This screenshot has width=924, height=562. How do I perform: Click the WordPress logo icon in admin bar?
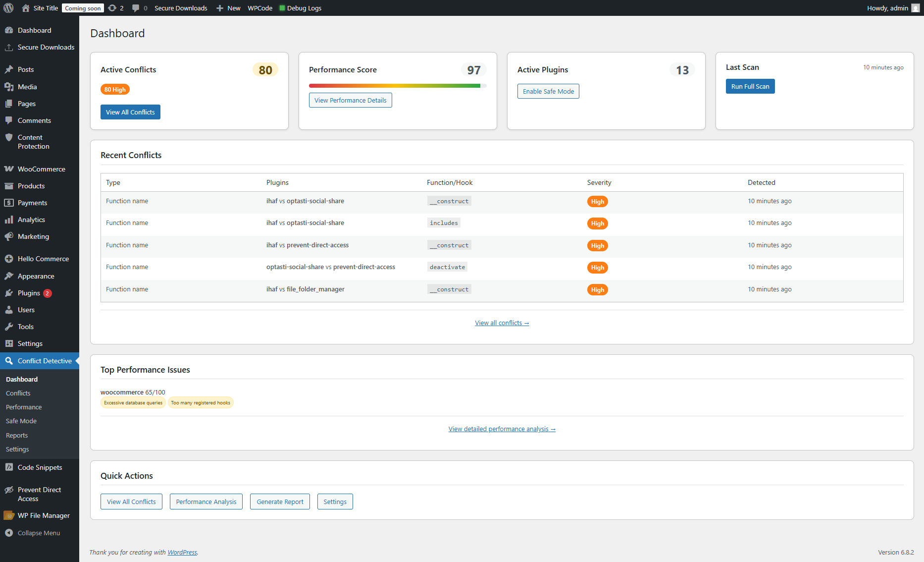(x=8, y=8)
